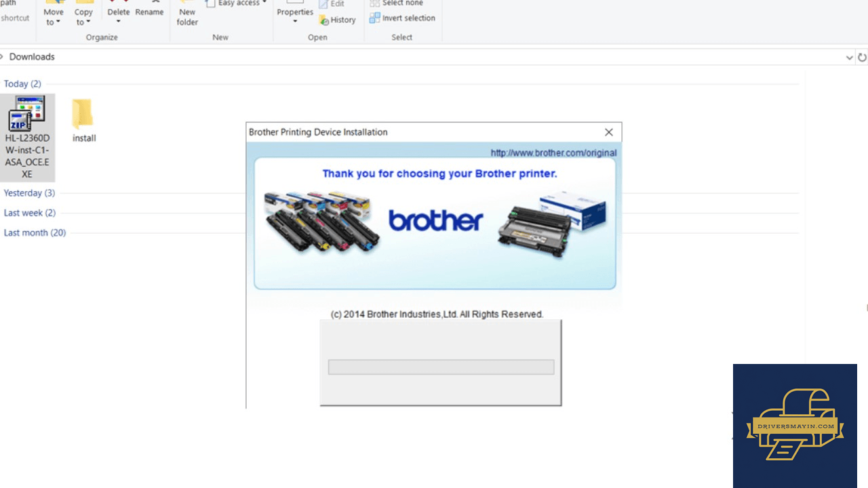The image size is (868, 488).
Task: Click Edit in the Open group
Action: (332, 4)
